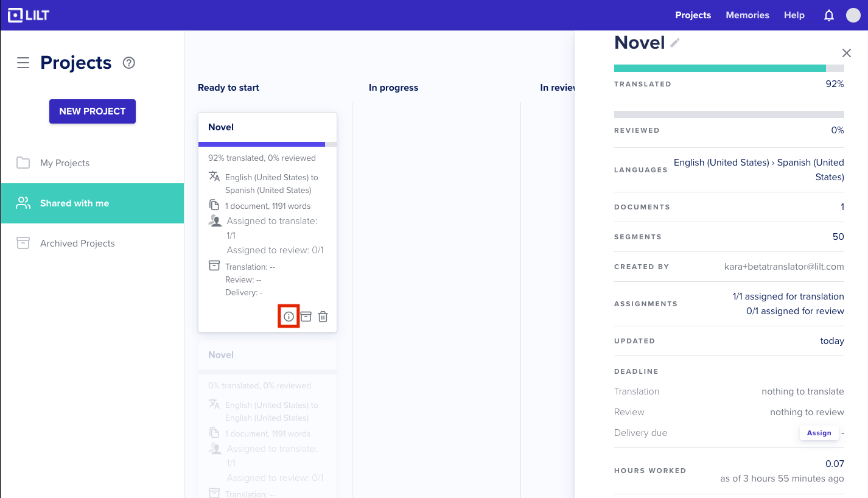Click the Segments value 50

(x=838, y=237)
